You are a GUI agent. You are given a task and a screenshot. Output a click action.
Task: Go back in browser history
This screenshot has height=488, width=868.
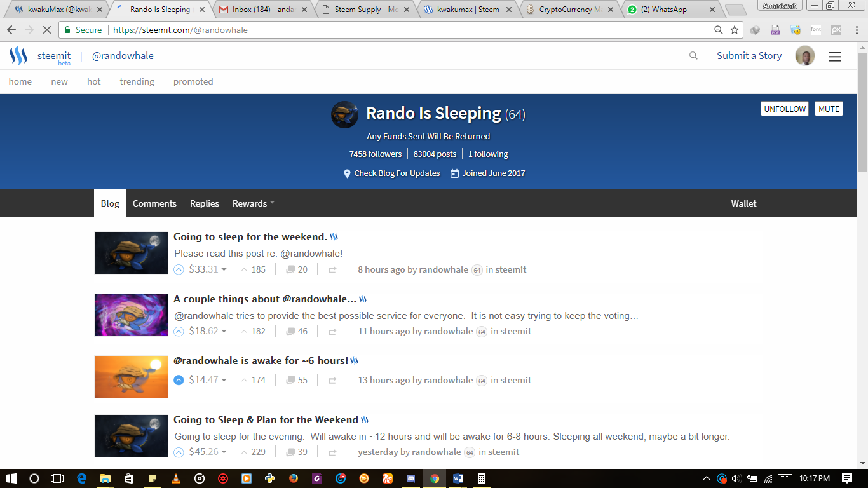(11, 30)
